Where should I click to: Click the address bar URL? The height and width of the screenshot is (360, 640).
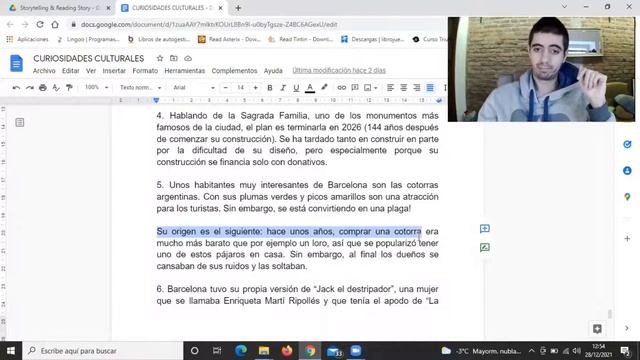[x=209, y=24]
